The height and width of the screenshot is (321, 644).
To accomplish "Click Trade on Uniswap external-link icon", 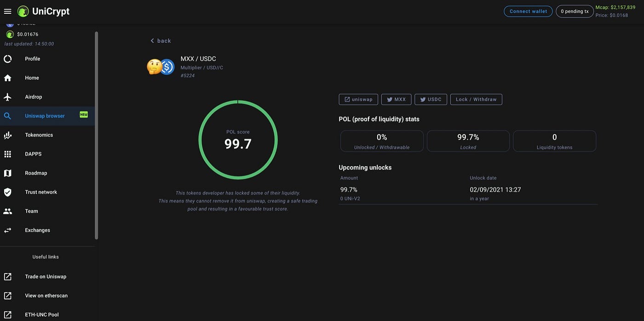I will click(x=7, y=277).
